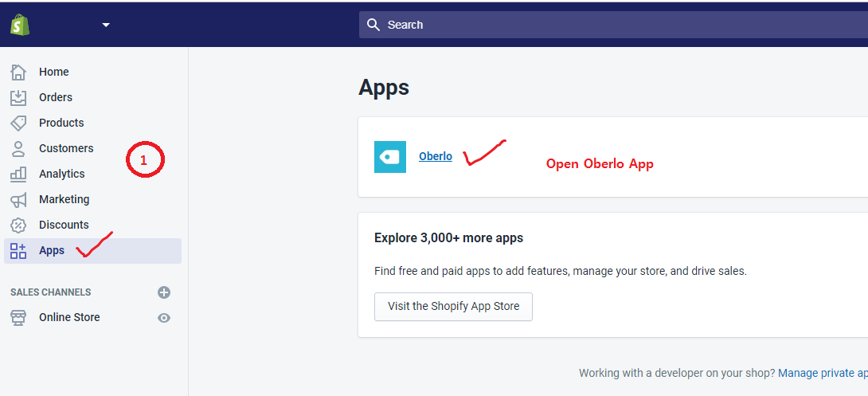The height and width of the screenshot is (396, 868).
Task: Click the Home house icon
Action: tap(18, 72)
